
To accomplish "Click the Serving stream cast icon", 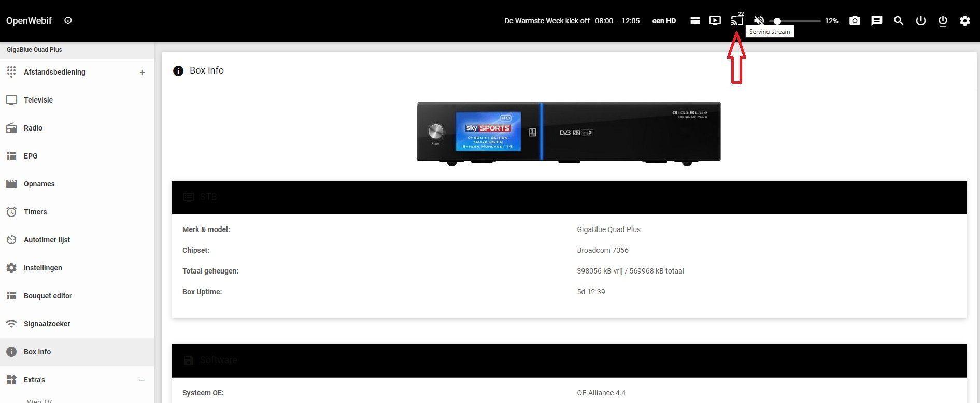I will coord(736,21).
